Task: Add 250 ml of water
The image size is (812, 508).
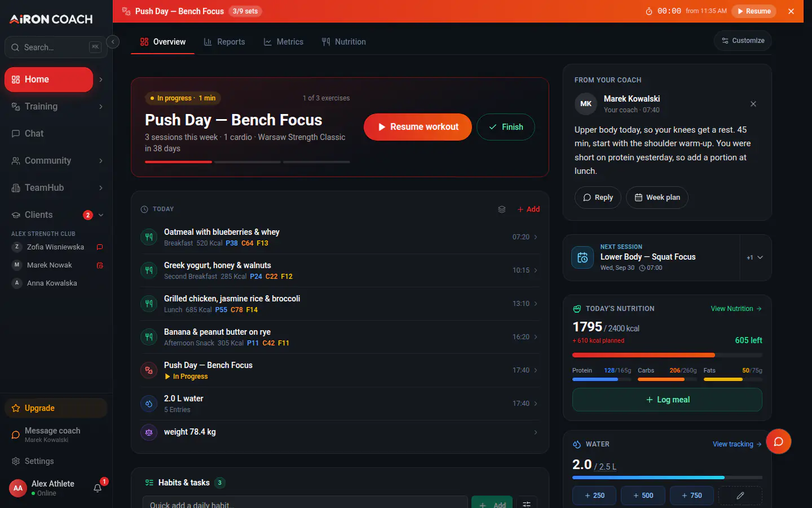Action: pyautogui.click(x=594, y=496)
